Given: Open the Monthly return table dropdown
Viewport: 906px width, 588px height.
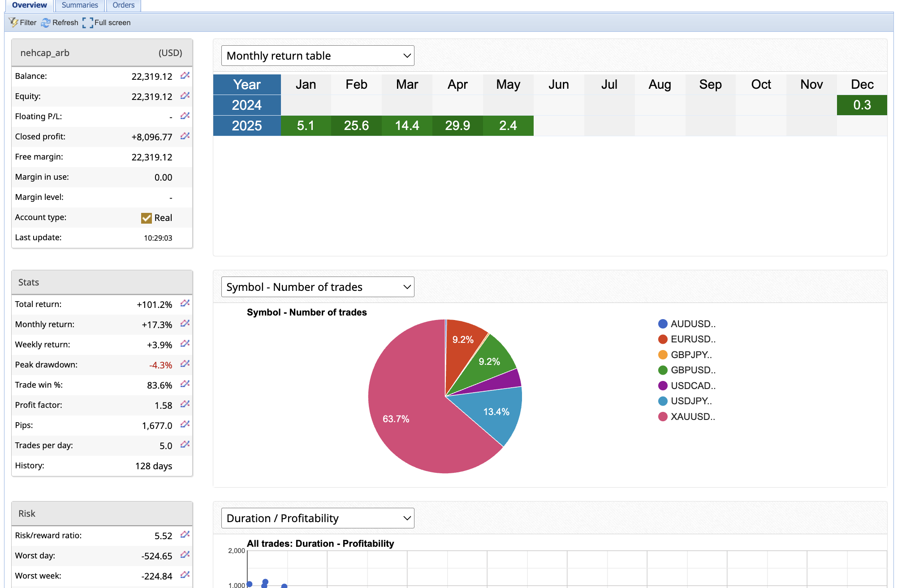Looking at the screenshot, I should pos(317,56).
